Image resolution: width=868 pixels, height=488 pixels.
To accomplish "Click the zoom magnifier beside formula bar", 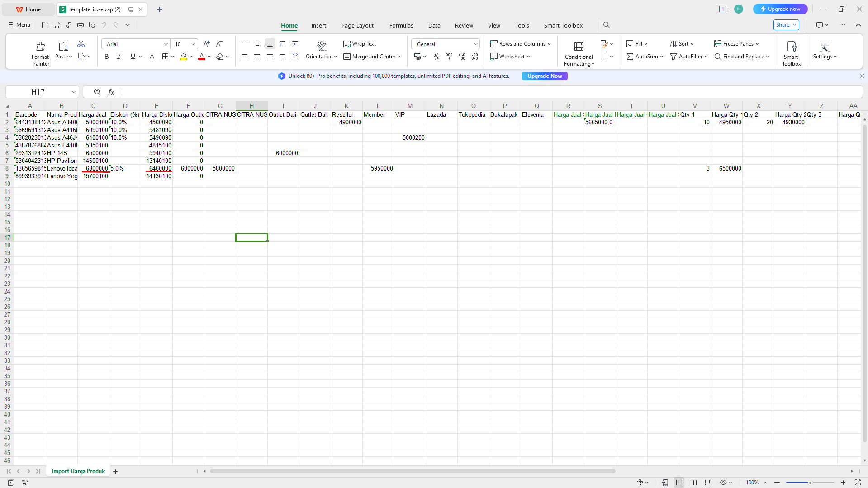I will [97, 92].
